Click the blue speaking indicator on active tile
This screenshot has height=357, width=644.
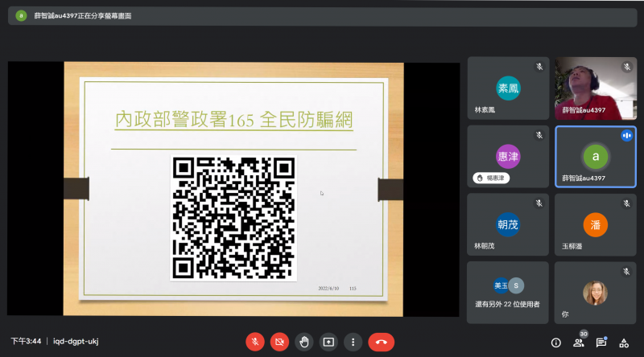627,135
